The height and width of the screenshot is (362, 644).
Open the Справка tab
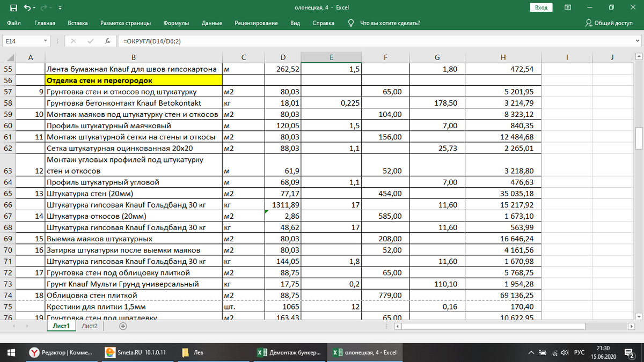coord(323,23)
